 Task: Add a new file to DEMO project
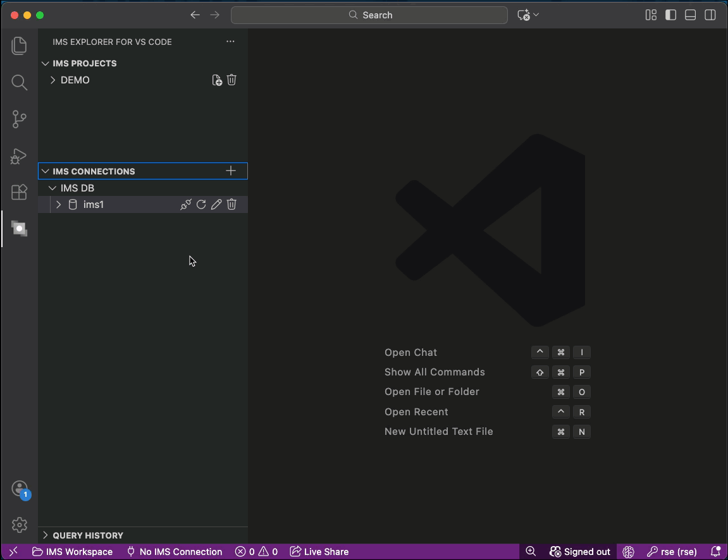coord(217,80)
